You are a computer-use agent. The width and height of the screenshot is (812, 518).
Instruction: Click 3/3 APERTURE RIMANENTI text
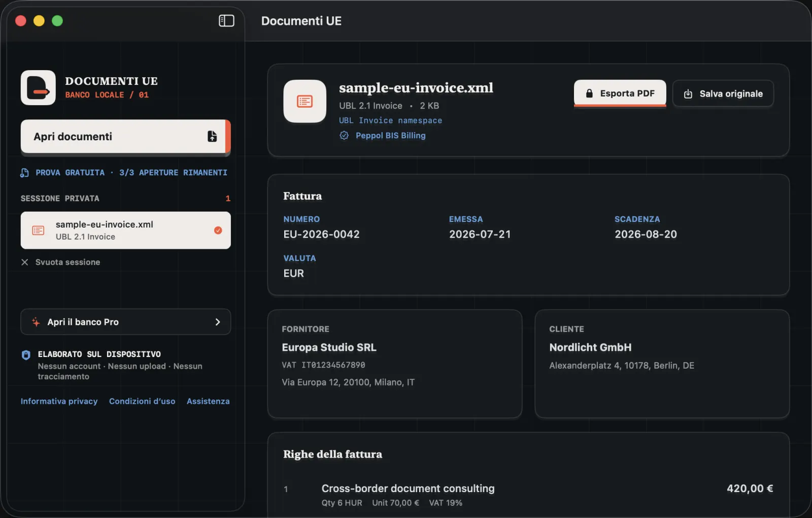pyautogui.click(x=173, y=173)
